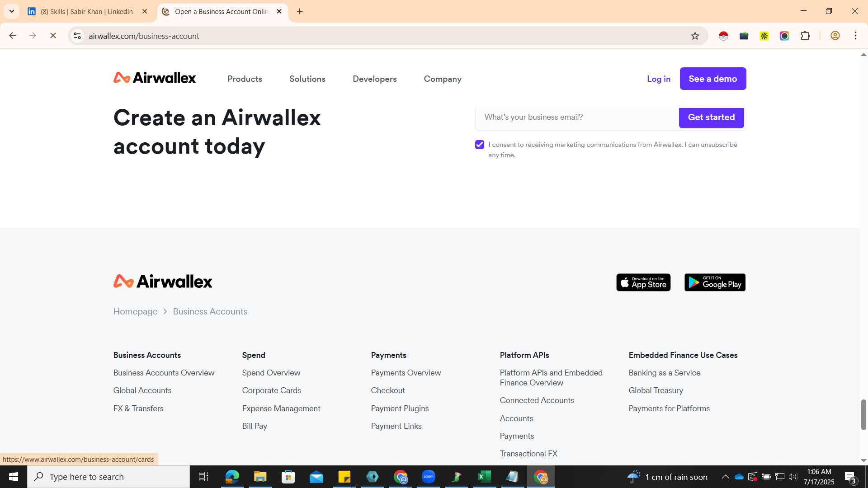Expand the Company navigation menu

coord(443,79)
